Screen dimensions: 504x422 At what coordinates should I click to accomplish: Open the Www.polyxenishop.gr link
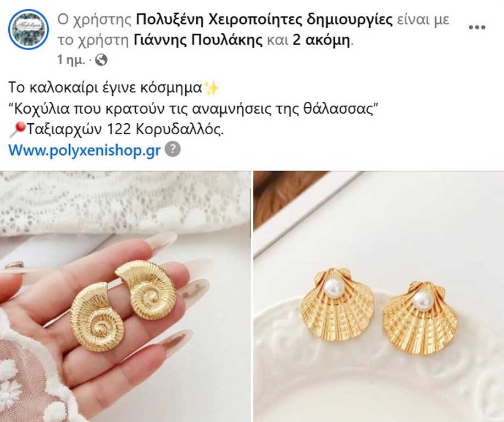pos(84,150)
